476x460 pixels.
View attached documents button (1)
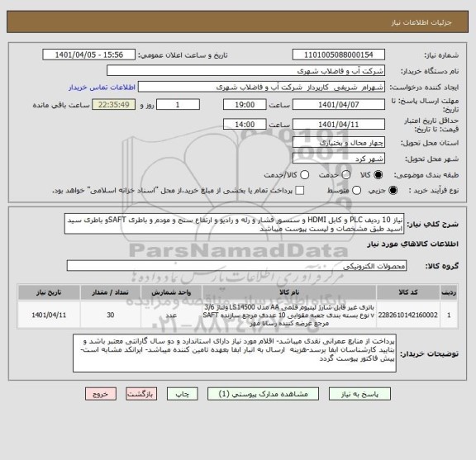point(263,394)
